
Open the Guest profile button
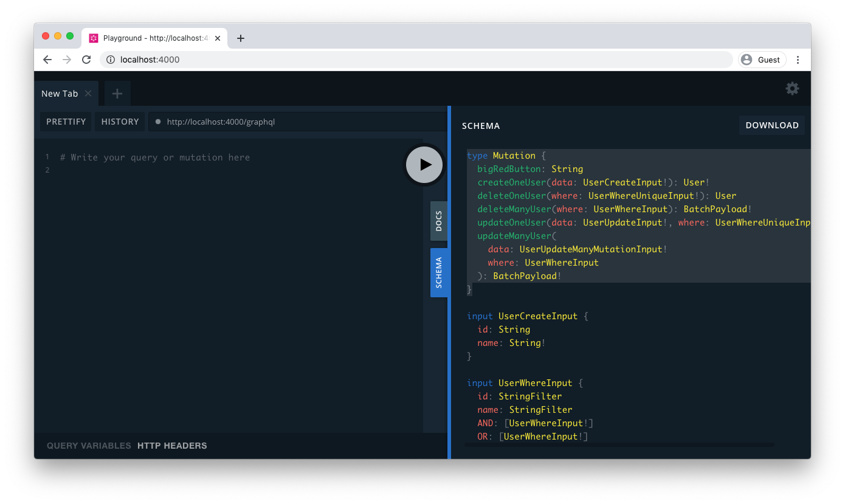point(762,60)
